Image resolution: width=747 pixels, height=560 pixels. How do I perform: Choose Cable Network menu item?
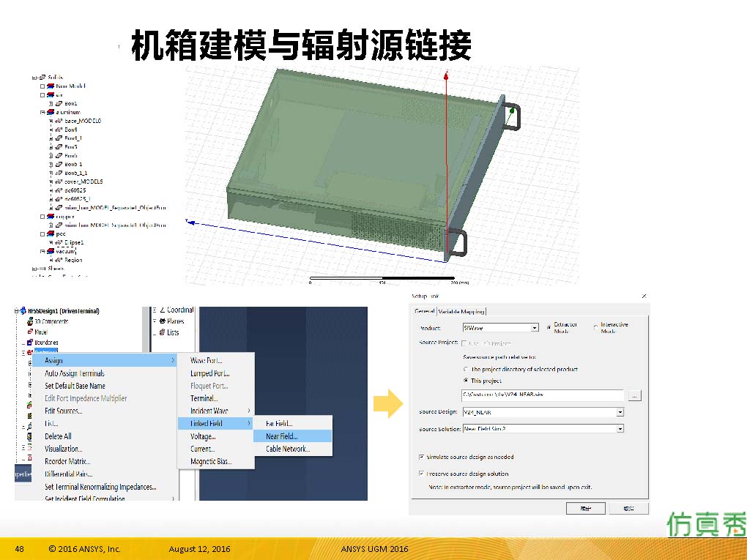pyautogui.click(x=292, y=449)
